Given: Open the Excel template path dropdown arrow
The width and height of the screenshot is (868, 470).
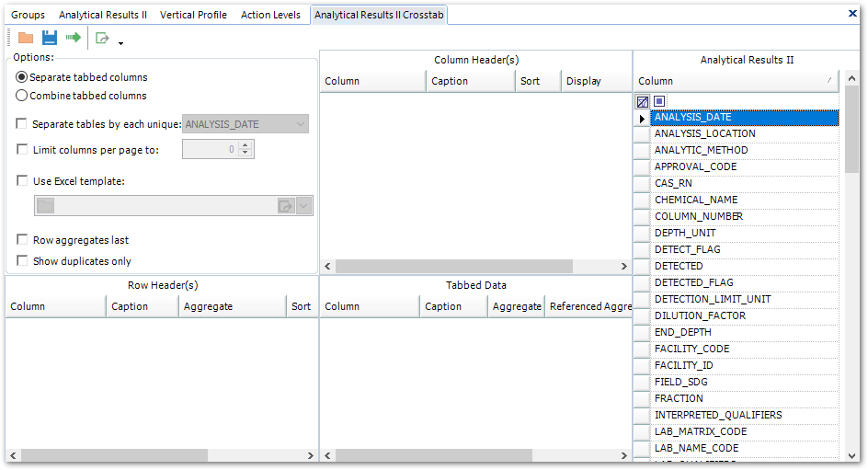Looking at the screenshot, I should pos(304,206).
